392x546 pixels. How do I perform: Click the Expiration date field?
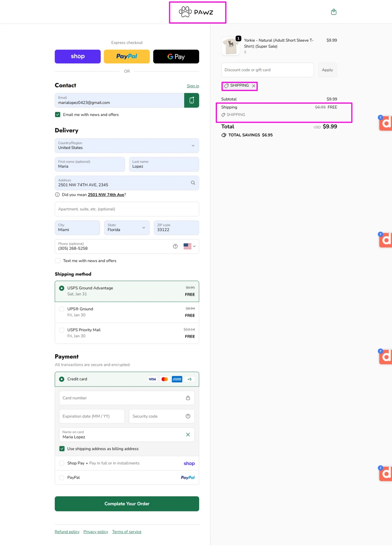pos(92,416)
